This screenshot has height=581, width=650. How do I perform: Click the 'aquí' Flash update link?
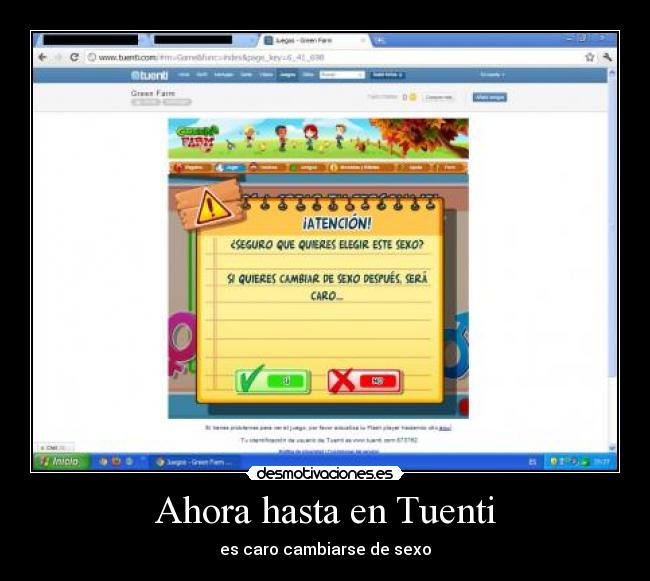coord(445,428)
